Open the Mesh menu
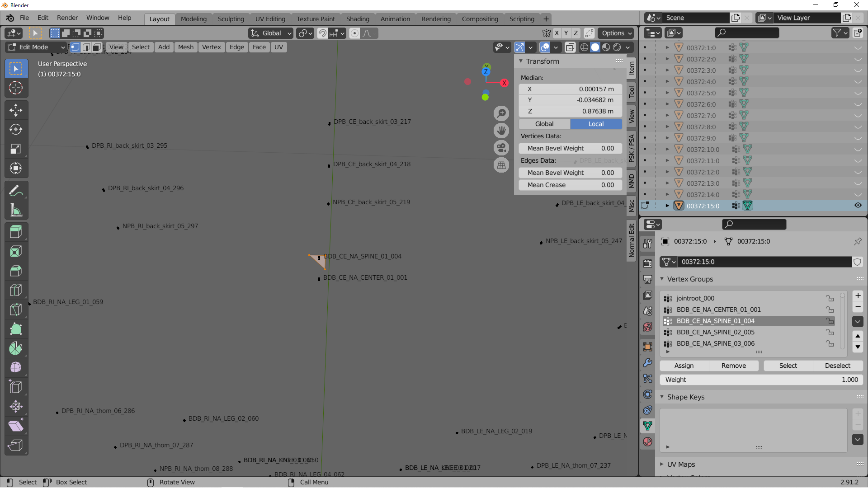The image size is (868, 488). point(185,47)
